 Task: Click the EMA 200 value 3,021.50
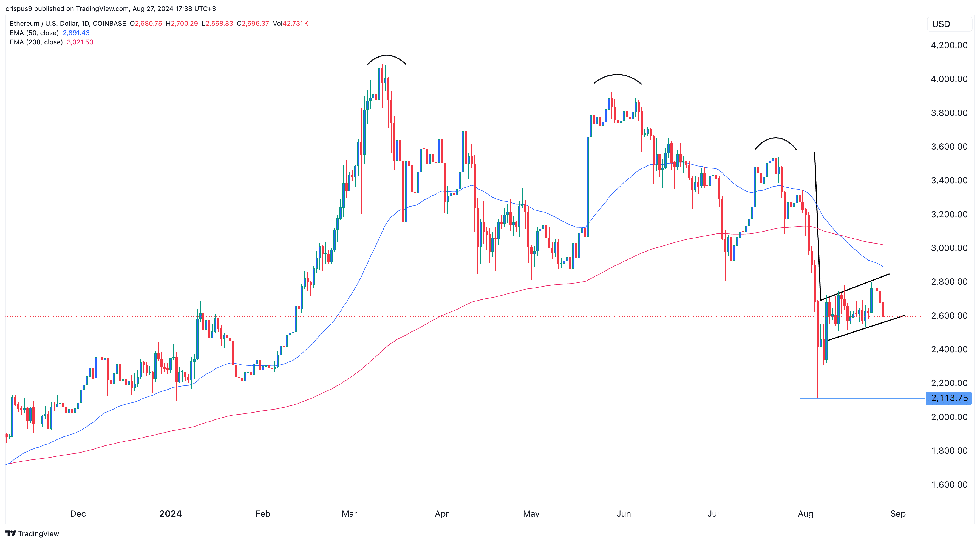(80, 42)
